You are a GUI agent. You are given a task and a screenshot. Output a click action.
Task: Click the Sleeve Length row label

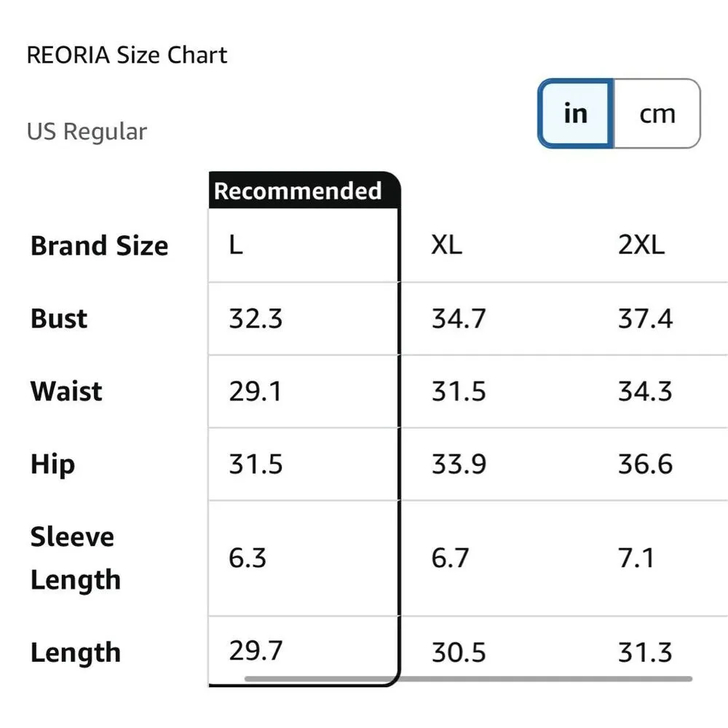[x=74, y=558]
